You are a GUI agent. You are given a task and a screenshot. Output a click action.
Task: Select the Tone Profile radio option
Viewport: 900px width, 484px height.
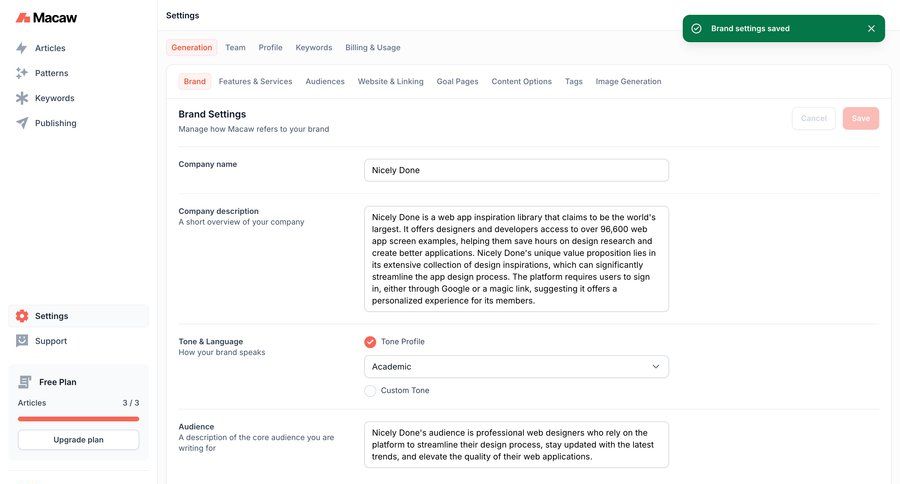(x=370, y=342)
